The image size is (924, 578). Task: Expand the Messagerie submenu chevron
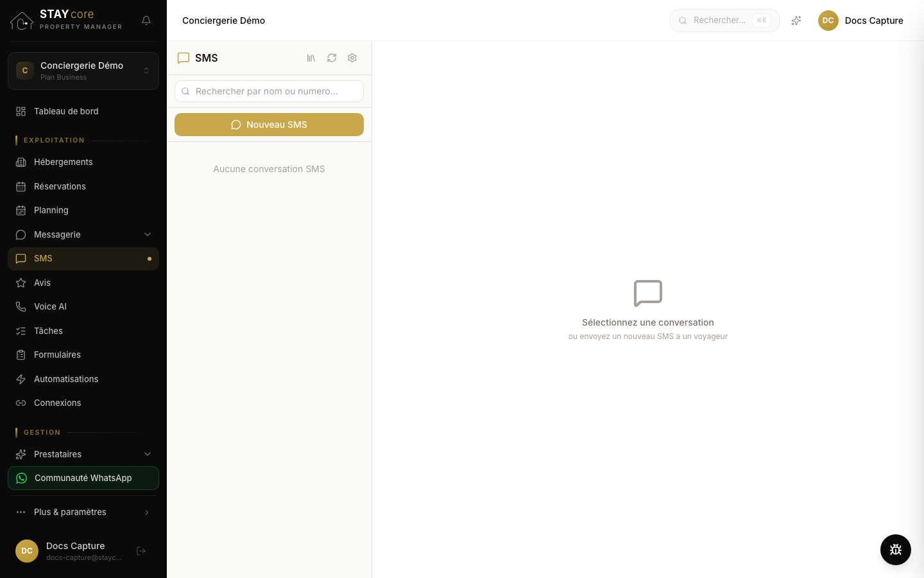(x=148, y=234)
